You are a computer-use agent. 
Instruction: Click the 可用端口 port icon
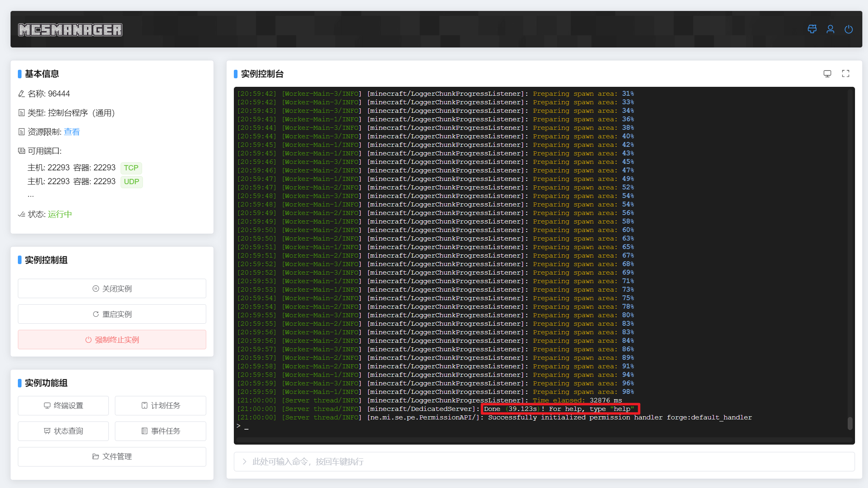click(x=22, y=151)
